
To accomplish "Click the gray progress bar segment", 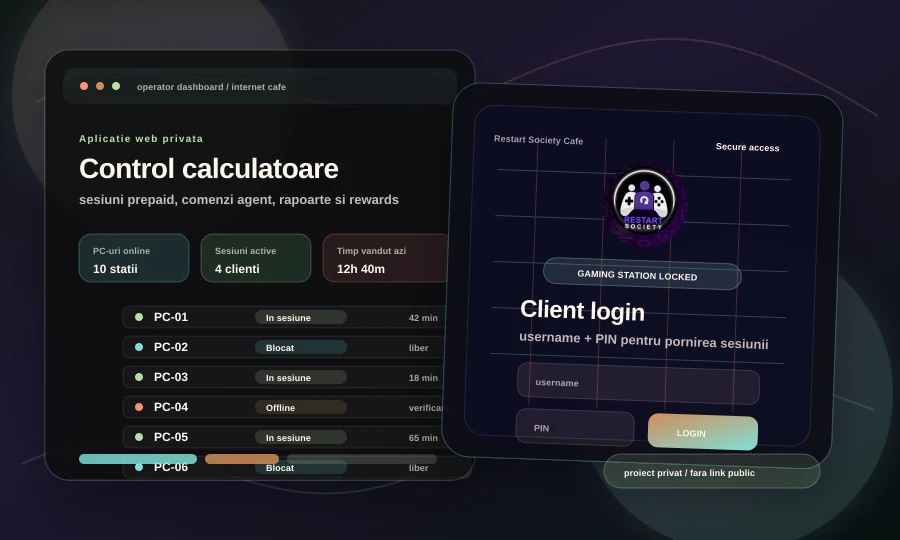I will click(x=362, y=459).
